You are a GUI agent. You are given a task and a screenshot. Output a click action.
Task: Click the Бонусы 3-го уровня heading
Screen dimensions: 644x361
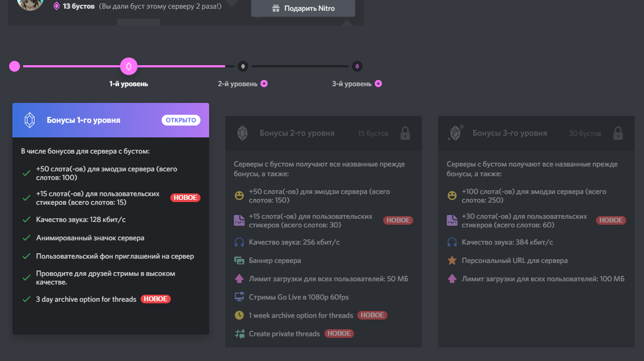[510, 133]
